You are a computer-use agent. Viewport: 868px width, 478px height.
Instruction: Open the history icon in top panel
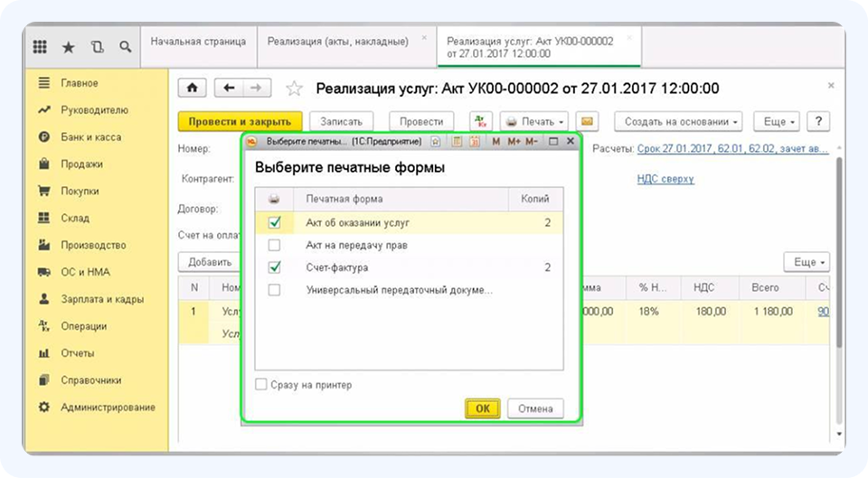coord(97,47)
